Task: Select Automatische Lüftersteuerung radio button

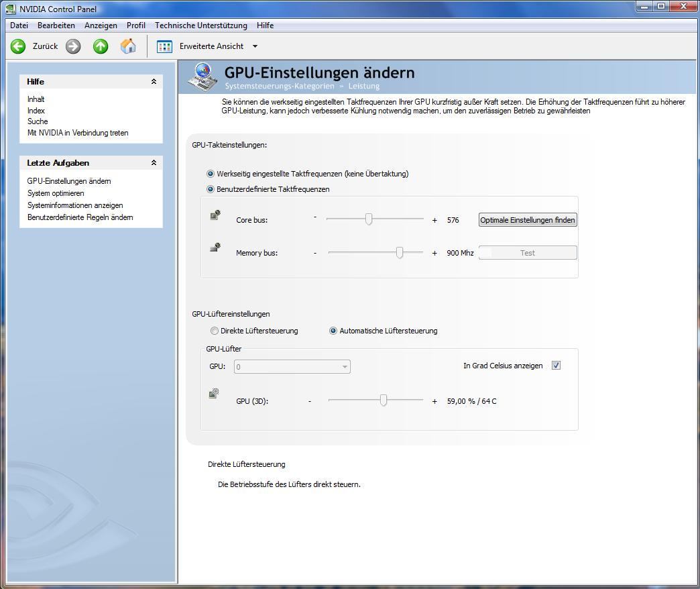Action: 333,331
